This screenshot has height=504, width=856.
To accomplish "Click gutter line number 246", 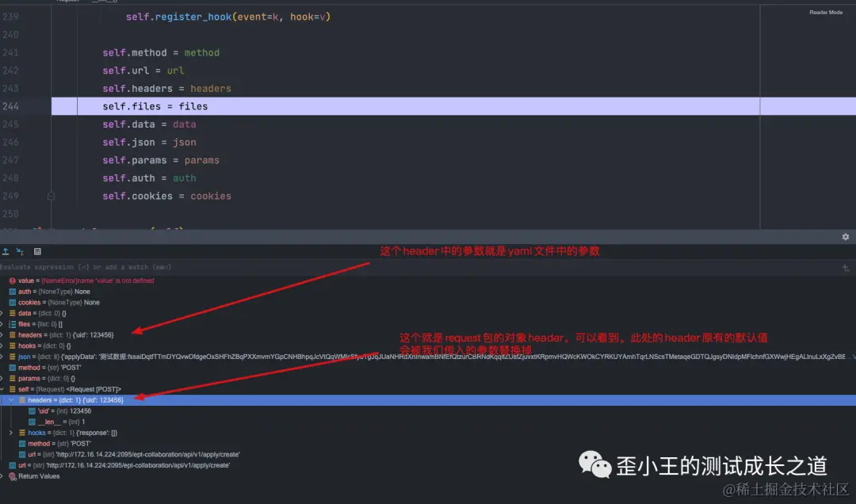I will click(10, 143).
